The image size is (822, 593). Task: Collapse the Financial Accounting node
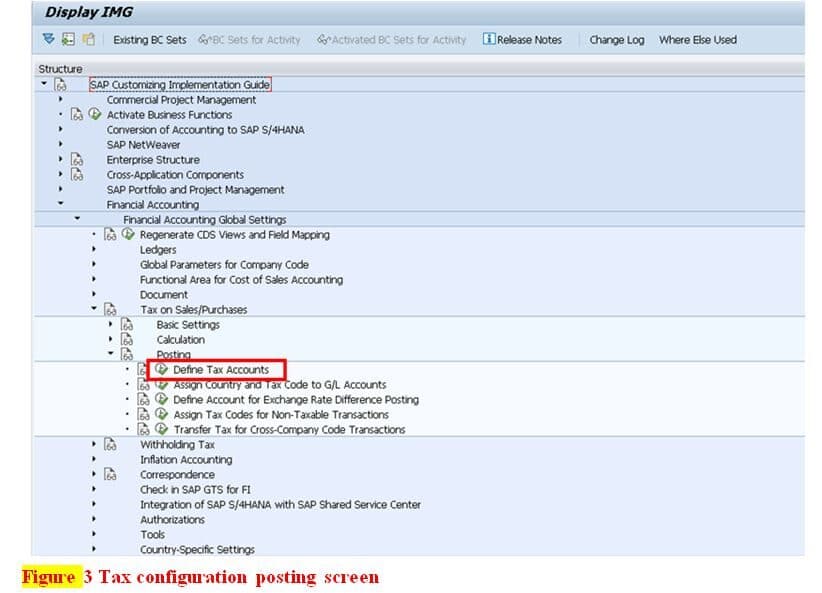point(61,205)
